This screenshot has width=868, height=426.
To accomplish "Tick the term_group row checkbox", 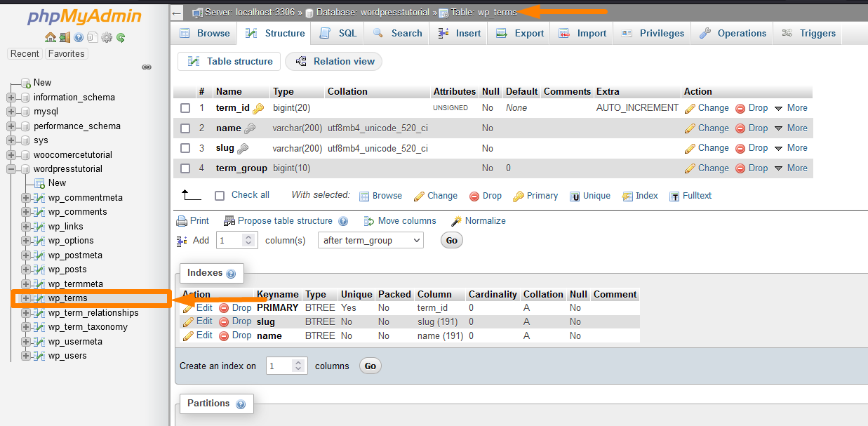I will (185, 168).
